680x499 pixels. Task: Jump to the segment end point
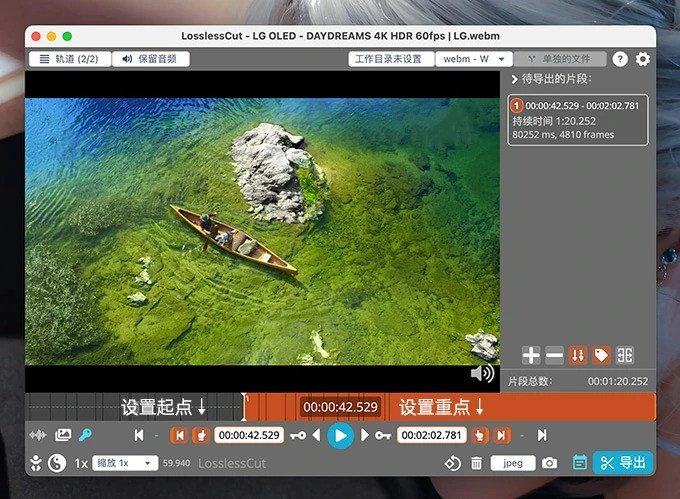(x=502, y=435)
